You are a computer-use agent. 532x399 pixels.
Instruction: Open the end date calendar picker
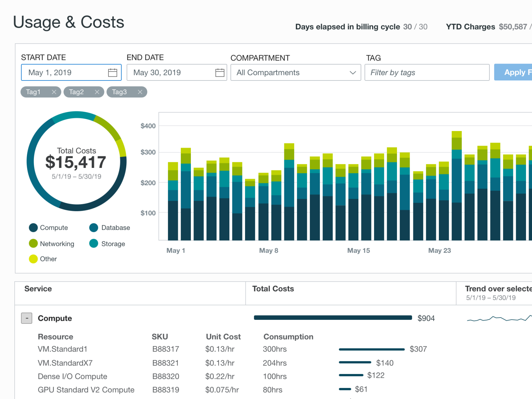click(219, 72)
